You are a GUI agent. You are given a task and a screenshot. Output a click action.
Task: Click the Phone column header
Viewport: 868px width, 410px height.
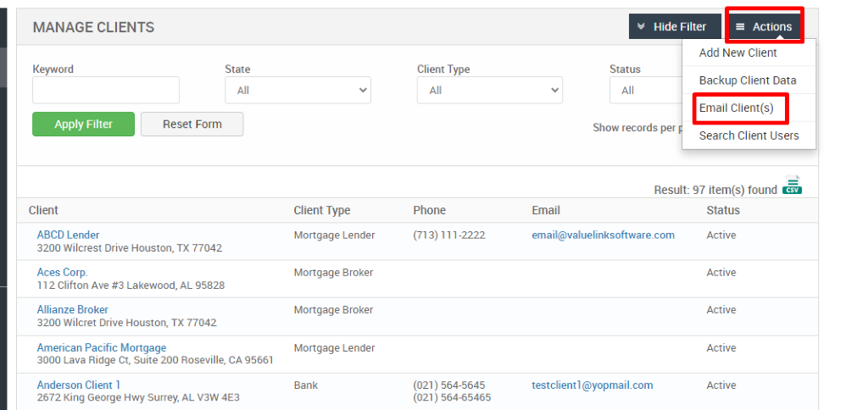coord(429,210)
